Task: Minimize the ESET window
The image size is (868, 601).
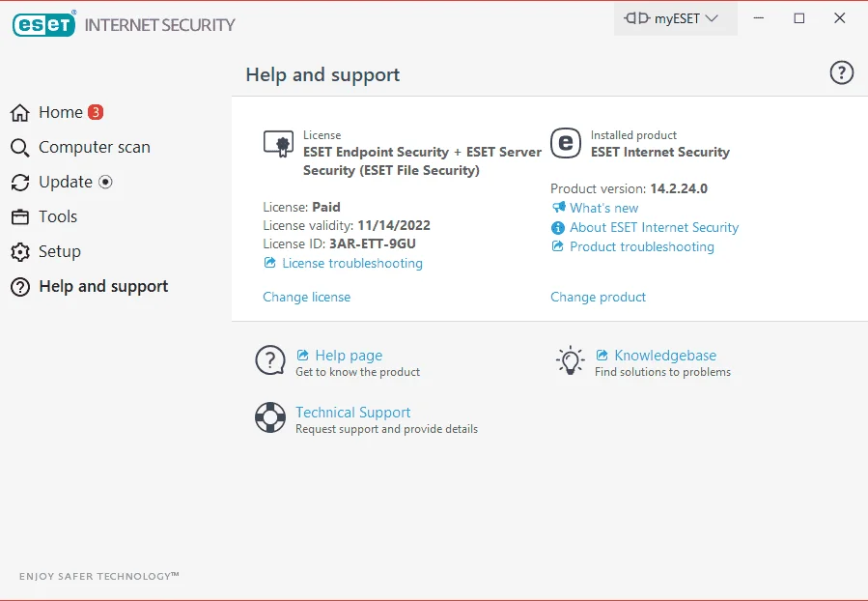Action: click(x=759, y=18)
